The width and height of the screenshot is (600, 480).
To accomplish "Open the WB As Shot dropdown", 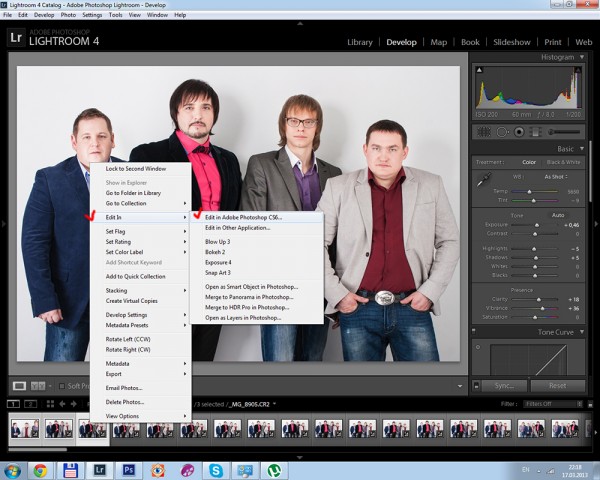I will click(558, 176).
